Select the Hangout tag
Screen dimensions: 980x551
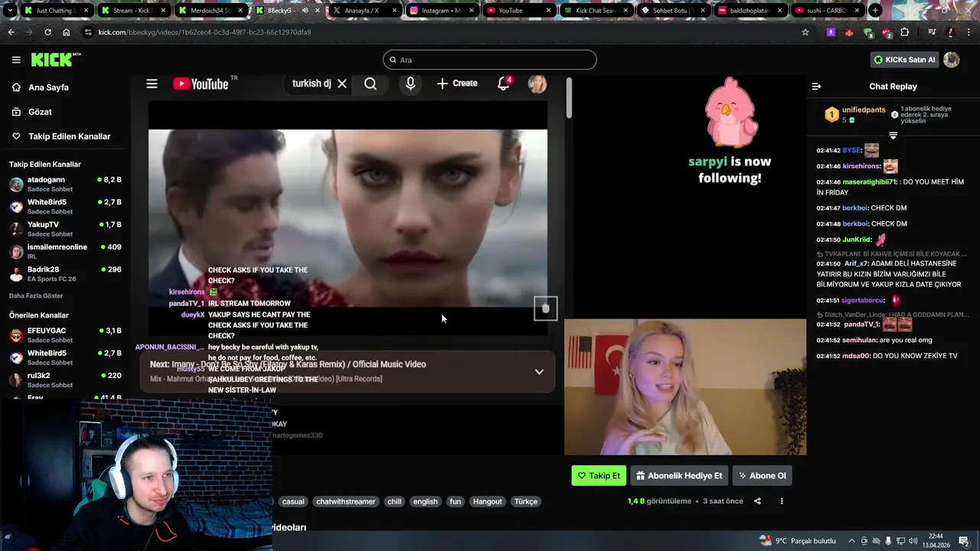[488, 501]
